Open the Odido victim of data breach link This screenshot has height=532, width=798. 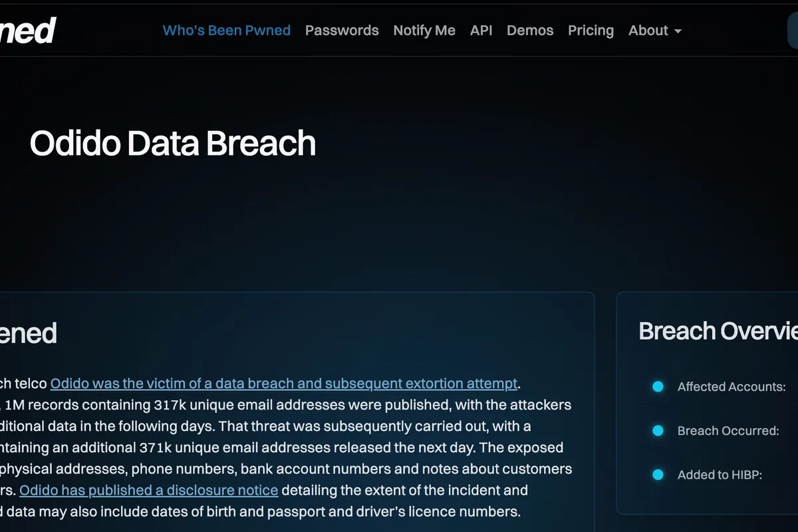tap(283, 384)
